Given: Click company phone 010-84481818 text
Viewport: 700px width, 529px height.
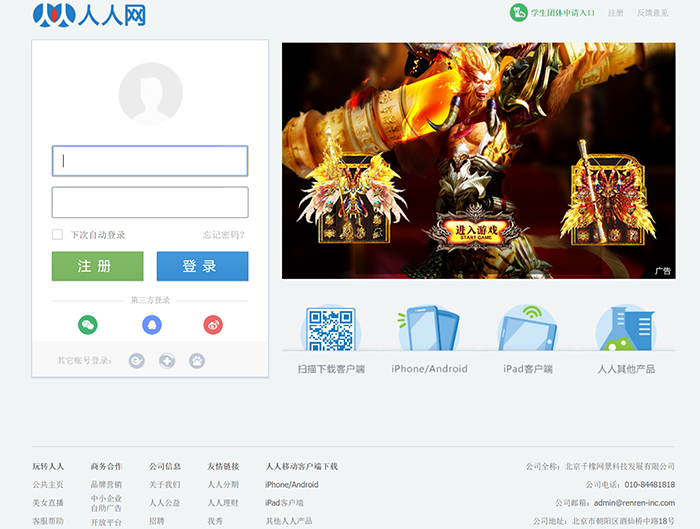Looking at the screenshot, I should [x=650, y=484].
